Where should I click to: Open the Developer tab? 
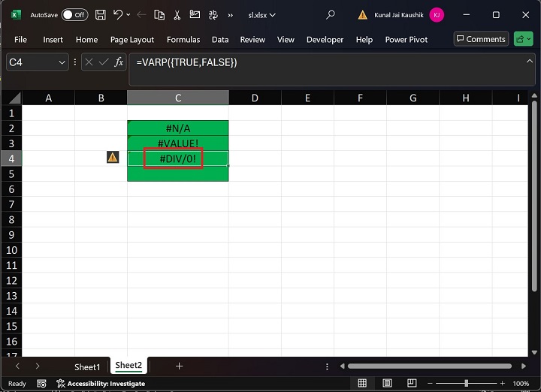[x=325, y=40]
